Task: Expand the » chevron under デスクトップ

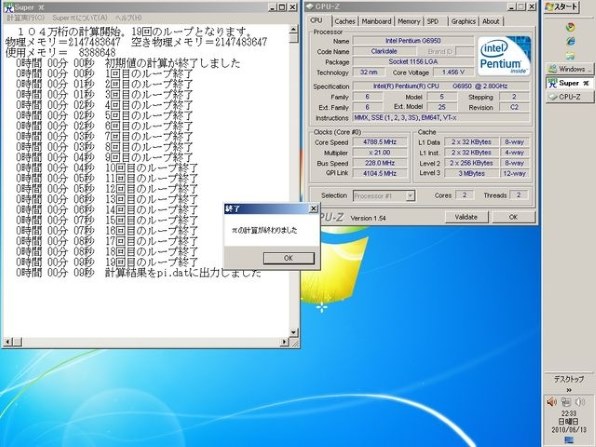Action: click(569, 390)
